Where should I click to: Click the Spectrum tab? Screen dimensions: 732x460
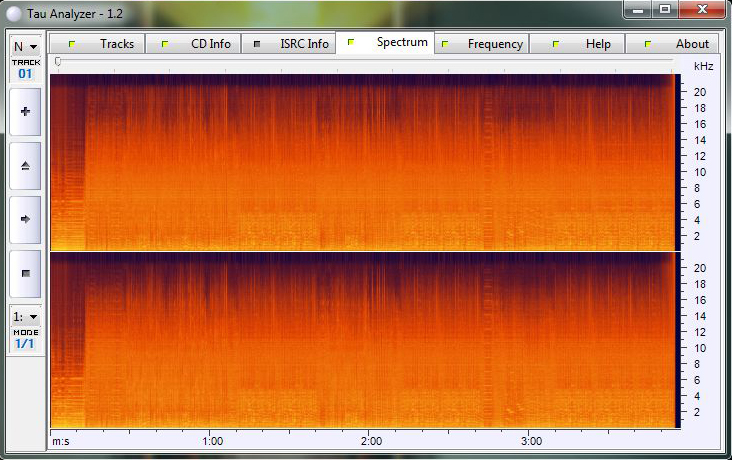pos(390,43)
